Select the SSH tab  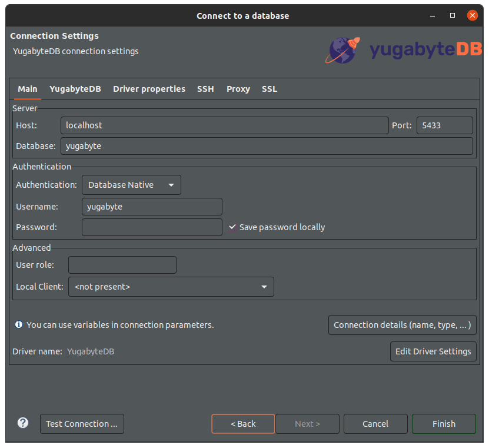(205, 89)
